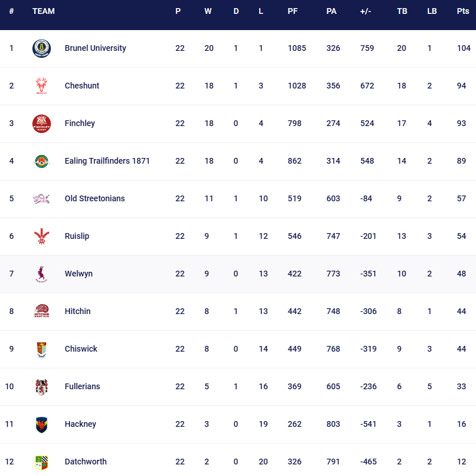This screenshot has width=476, height=476.
Task: Click the Brunel University club crest
Action: (x=42, y=48)
